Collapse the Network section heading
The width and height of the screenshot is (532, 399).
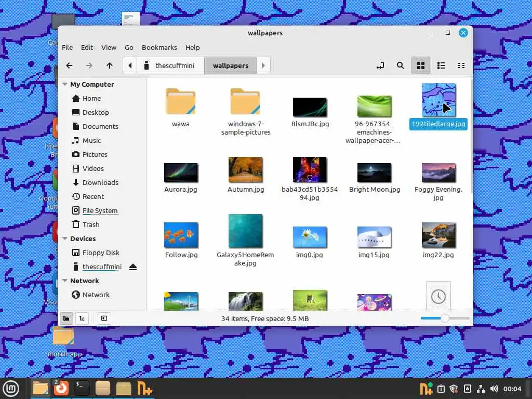[65, 281]
